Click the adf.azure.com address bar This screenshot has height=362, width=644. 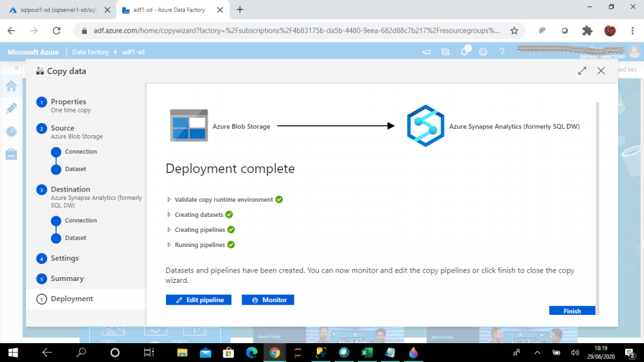(x=296, y=30)
